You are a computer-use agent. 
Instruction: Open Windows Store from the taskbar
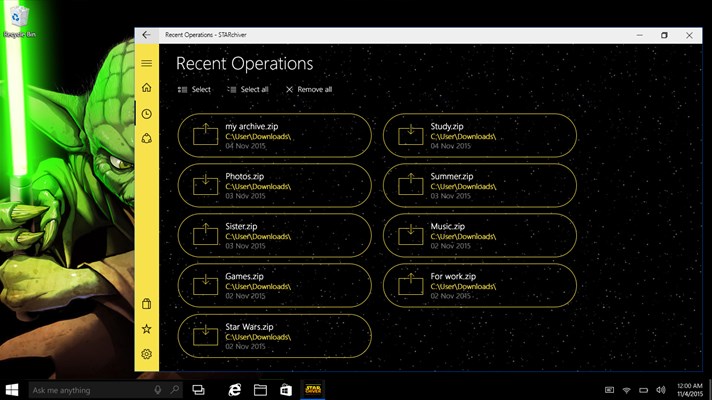pyautogui.click(x=286, y=390)
